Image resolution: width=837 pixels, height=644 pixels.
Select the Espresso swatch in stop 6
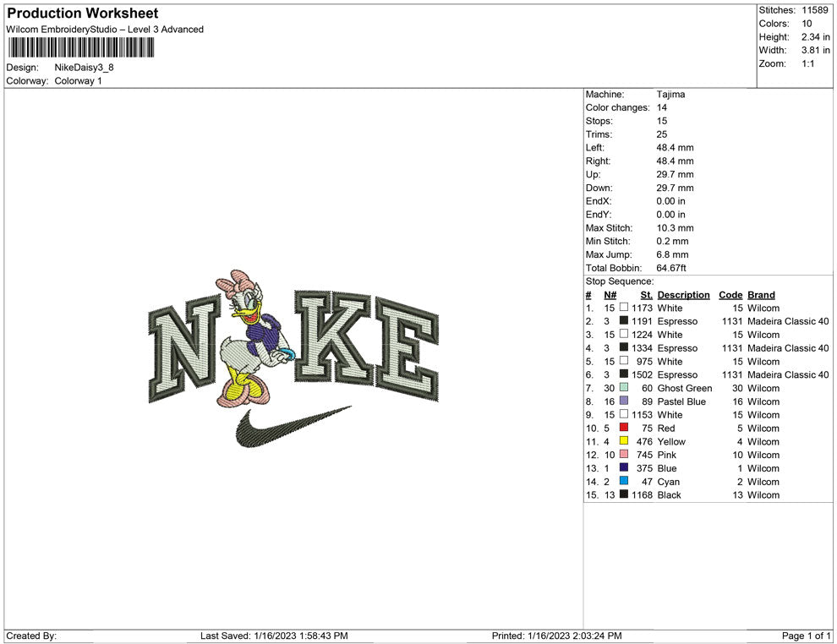coord(623,374)
